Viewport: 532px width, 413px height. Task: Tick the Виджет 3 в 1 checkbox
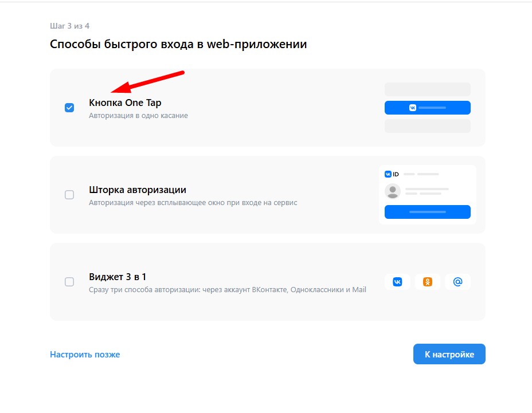pyautogui.click(x=69, y=282)
